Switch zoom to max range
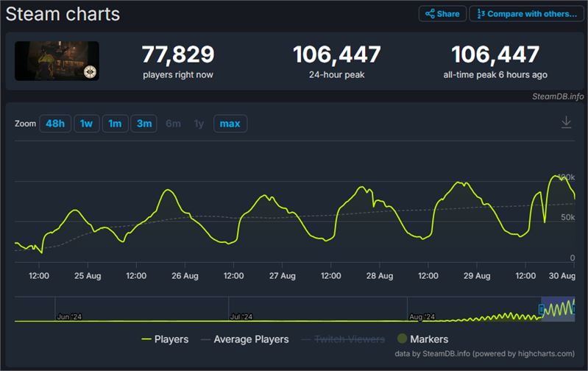Viewport: 588px width, 371px height. (x=230, y=124)
